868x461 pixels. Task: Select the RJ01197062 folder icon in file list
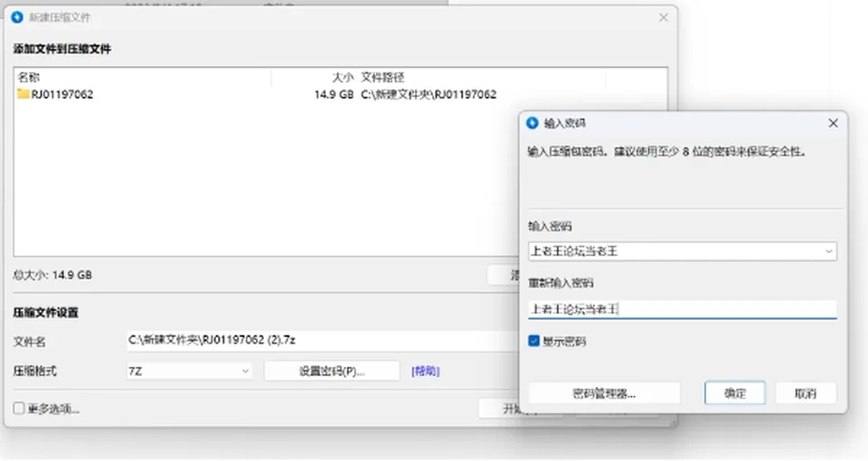pos(24,93)
